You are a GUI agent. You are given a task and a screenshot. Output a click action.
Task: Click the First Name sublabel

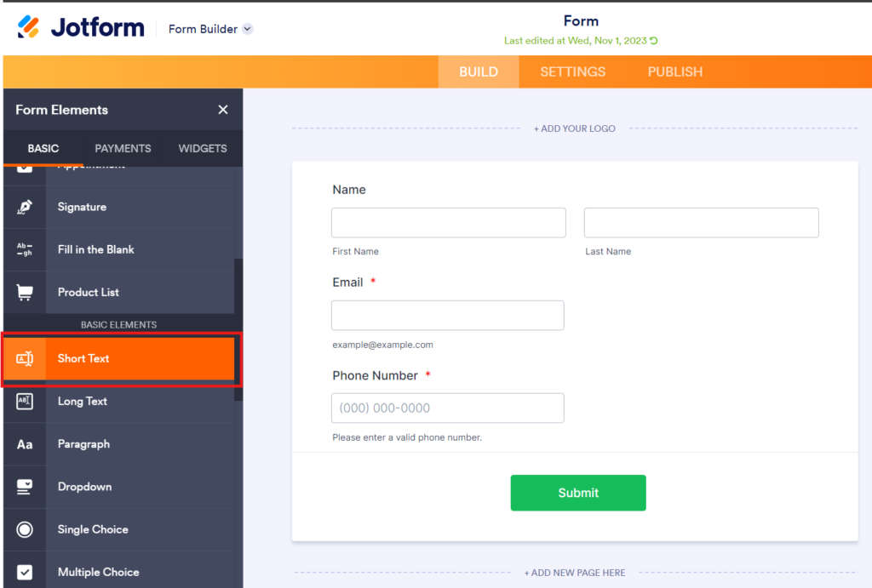point(355,251)
